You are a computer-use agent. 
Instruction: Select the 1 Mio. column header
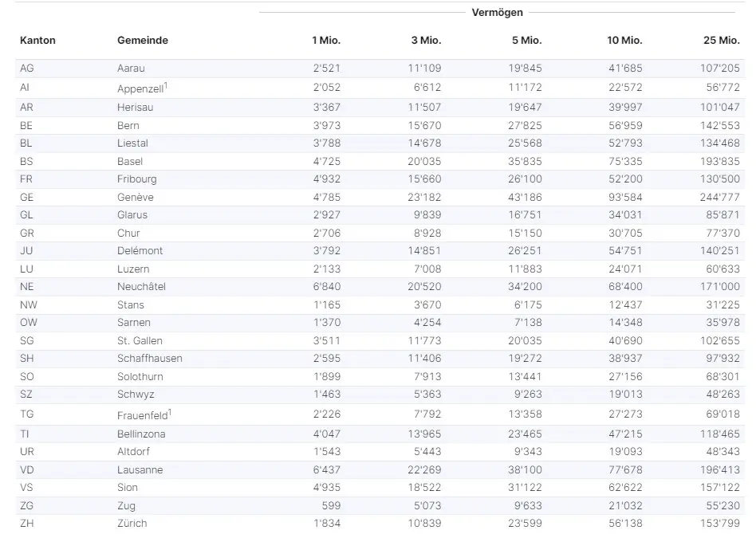[326, 41]
